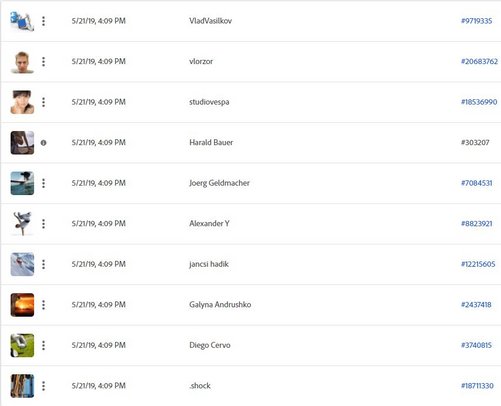This screenshot has width=501, height=406.
Task: Open the three-dot menu for Galyna Andrushko
Action: (x=43, y=305)
